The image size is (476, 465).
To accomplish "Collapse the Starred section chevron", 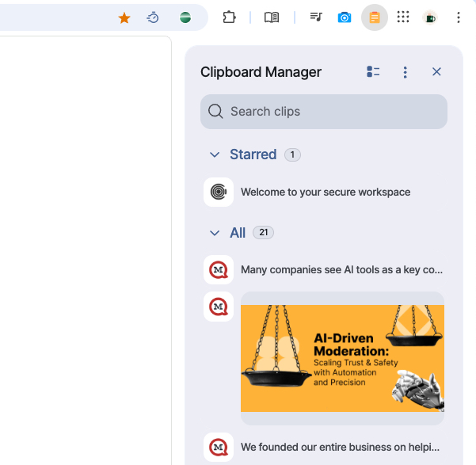I will pos(215,154).
